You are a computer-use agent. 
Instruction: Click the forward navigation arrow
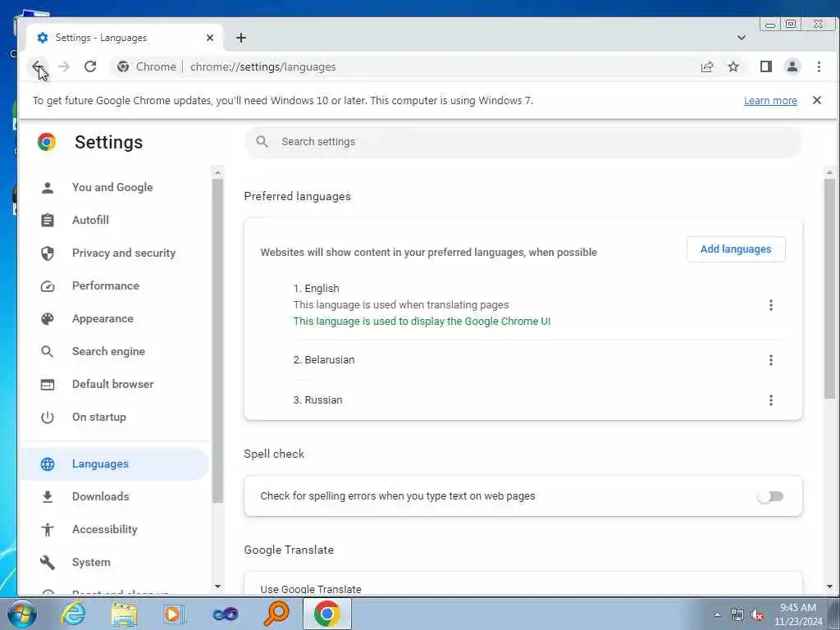(x=64, y=66)
